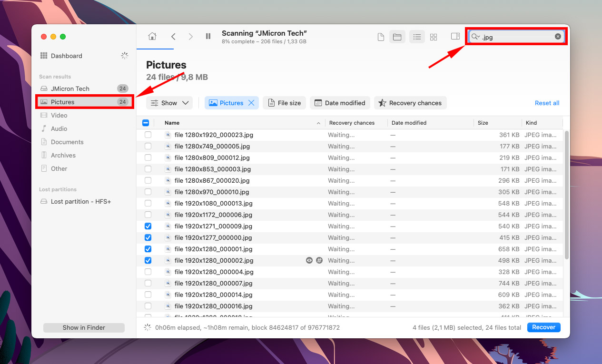
Task: Preview file 1920x1280_000002.jpg with eye icon
Action: pos(309,260)
